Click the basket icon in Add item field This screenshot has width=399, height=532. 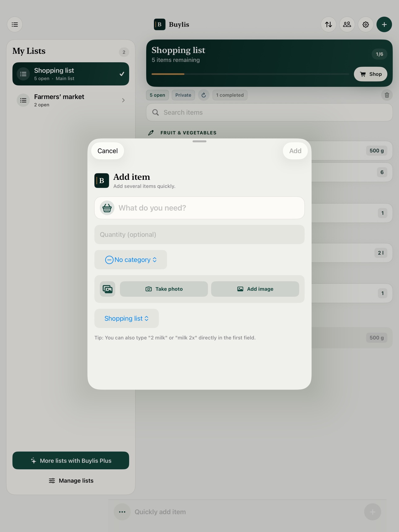click(107, 208)
